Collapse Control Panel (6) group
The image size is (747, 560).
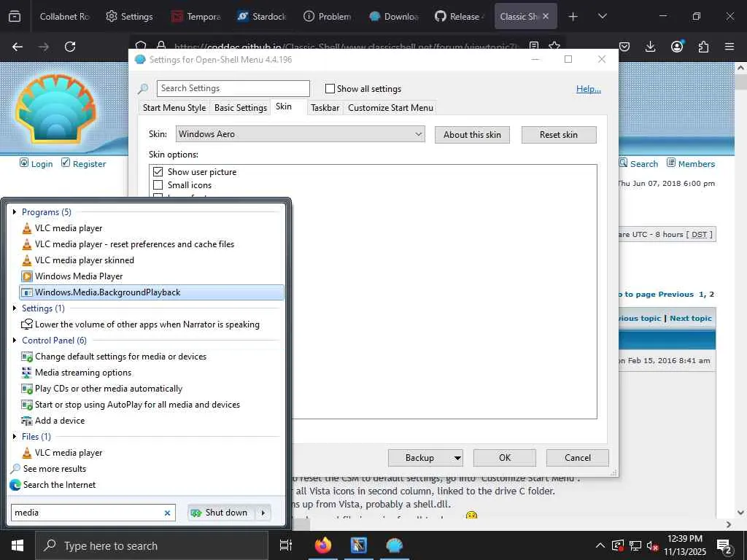point(15,341)
